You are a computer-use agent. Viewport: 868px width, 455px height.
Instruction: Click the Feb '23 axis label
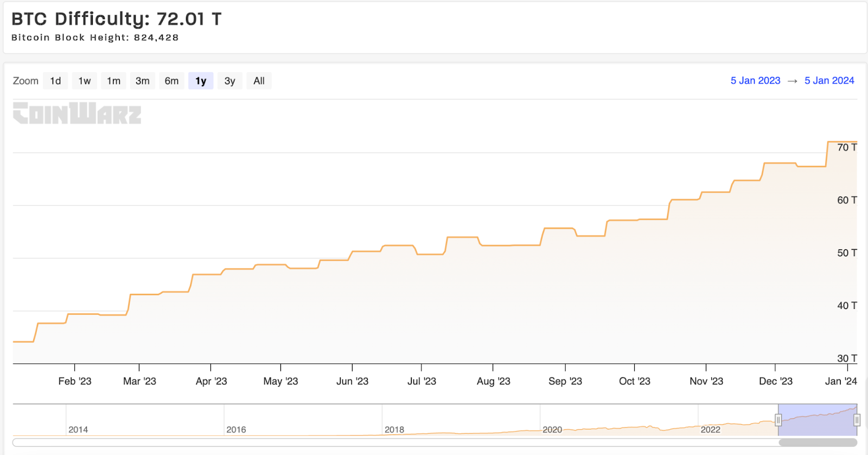tap(75, 381)
